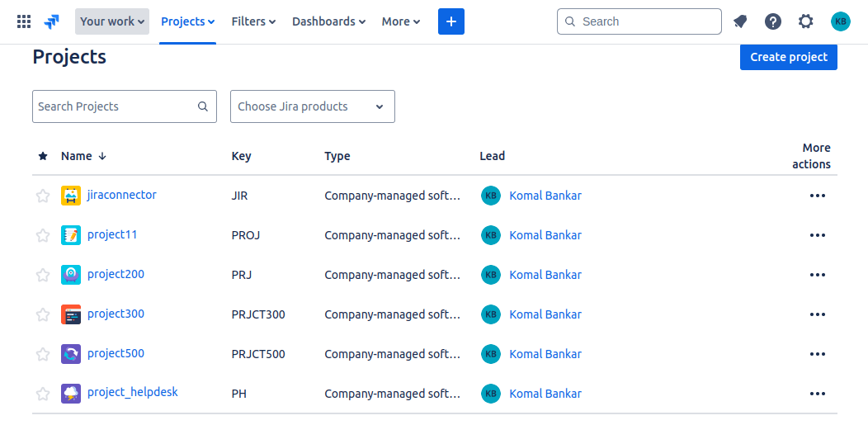The height and width of the screenshot is (425, 868).
Task: Click the Jira logo icon
Action: coord(51,21)
